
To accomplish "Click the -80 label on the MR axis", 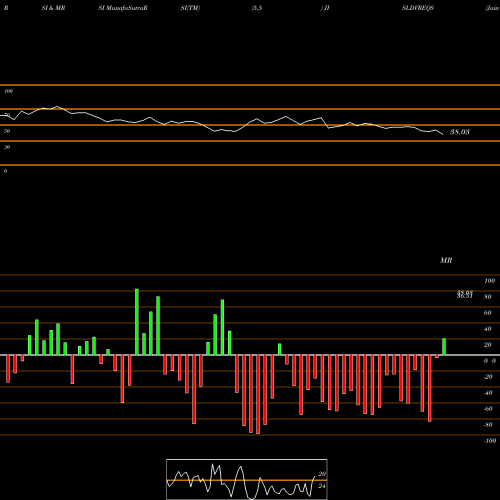I will (x=488, y=425).
